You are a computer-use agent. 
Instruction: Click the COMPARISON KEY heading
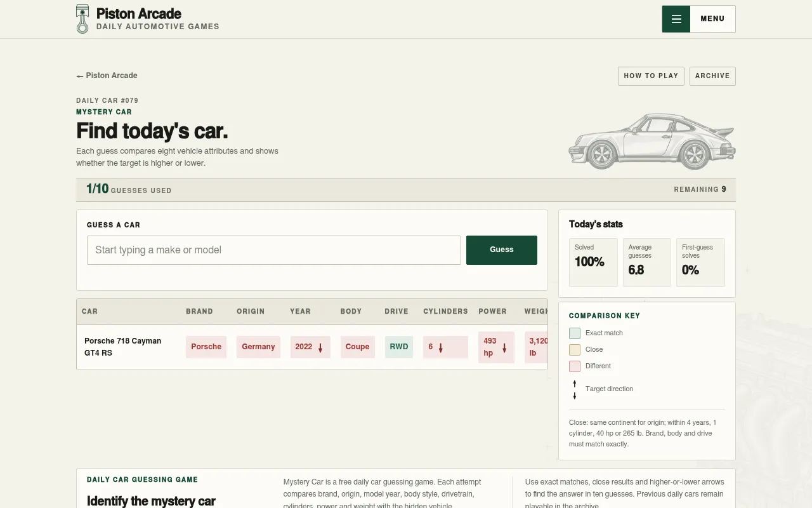click(x=605, y=316)
